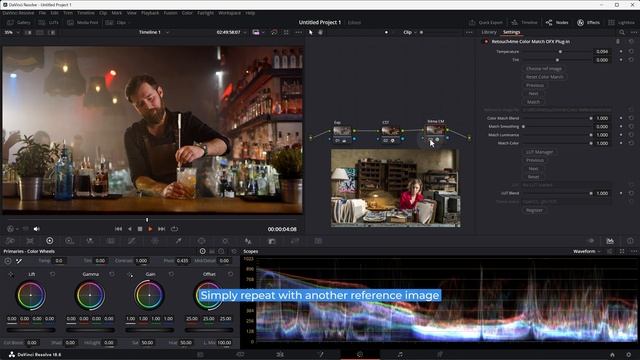Toggle keyframe for Color Match Blend
This screenshot has width=640, height=360.
coord(621,118)
